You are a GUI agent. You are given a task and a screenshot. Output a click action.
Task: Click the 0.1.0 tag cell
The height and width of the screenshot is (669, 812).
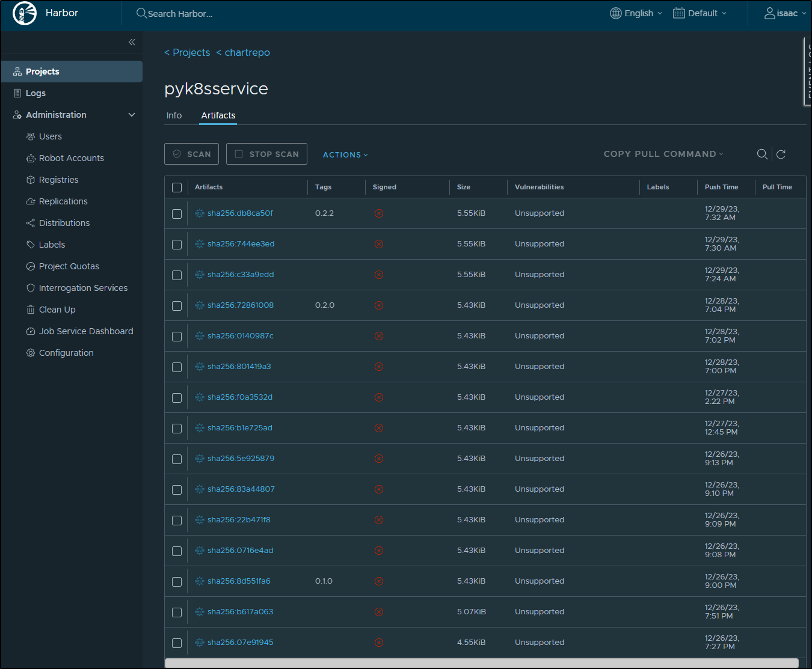[324, 581]
